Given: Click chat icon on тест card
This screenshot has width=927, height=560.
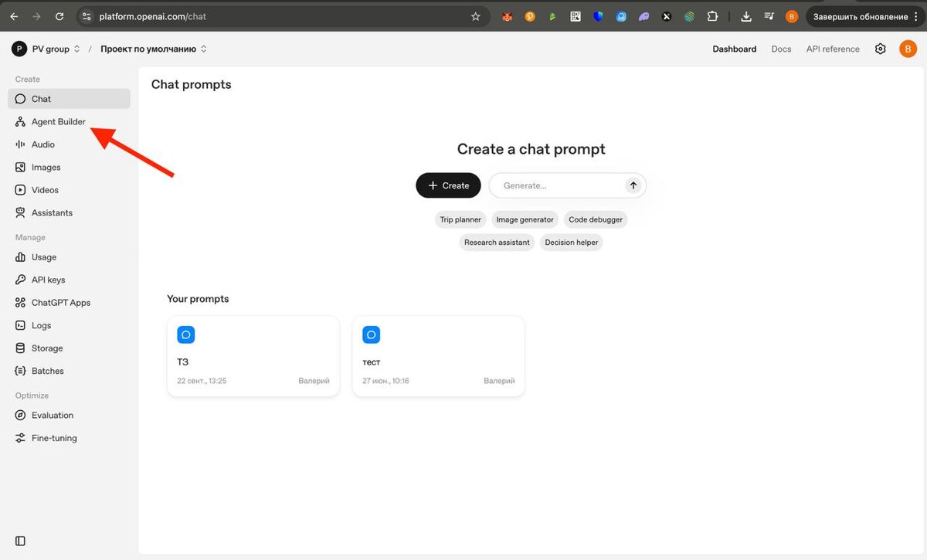Looking at the screenshot, I should [x=371, y=334].
